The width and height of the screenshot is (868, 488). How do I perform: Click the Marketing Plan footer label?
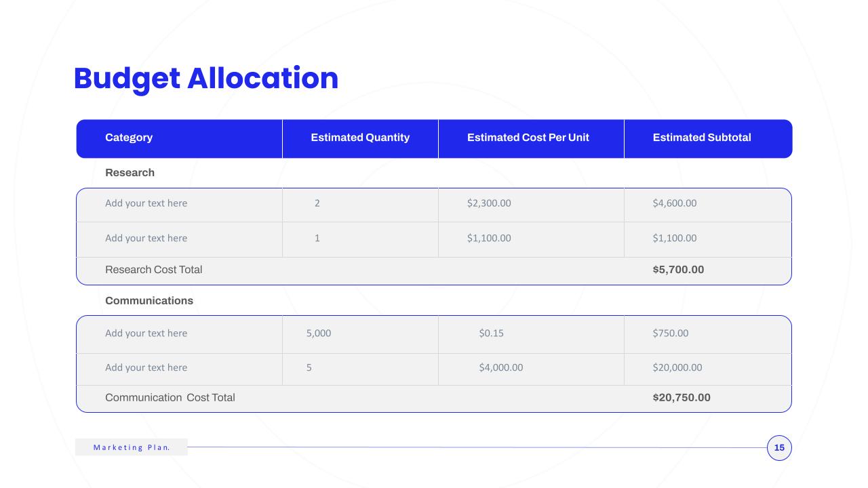[132, 447]
